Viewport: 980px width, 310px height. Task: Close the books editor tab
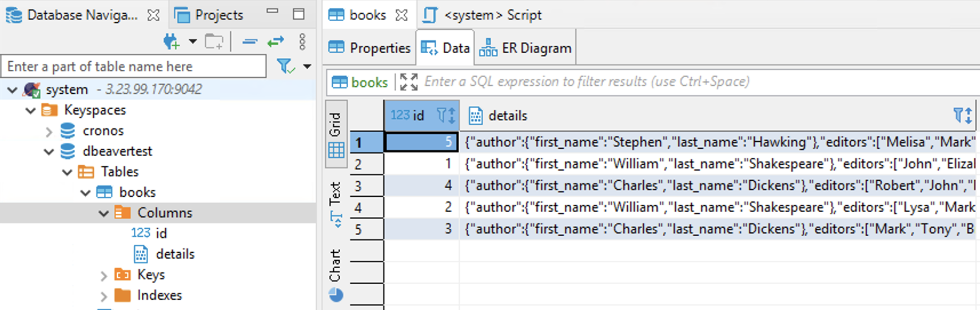402,15
